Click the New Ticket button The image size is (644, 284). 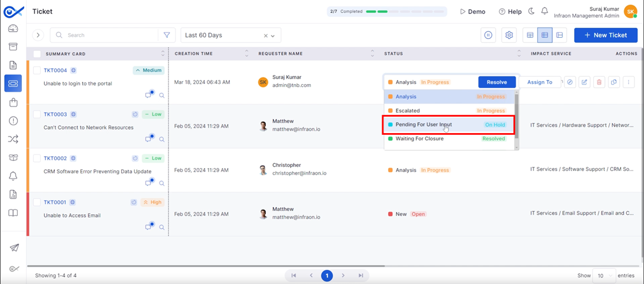pos(605,35)
